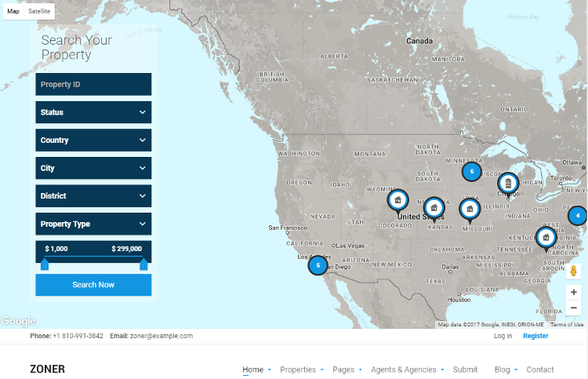This screenshot has height=379, width=588.
Task: Select the house marker in Missouri
Action: (x=469, y=209)
